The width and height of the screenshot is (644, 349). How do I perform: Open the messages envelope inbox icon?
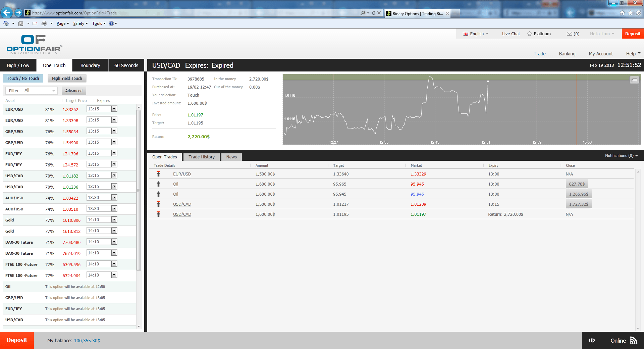569,34
